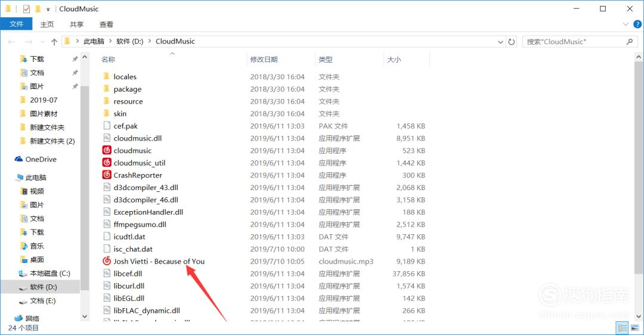Select the libcurl.dll file icon
The image size is (644, 335).
click(107, 286)
